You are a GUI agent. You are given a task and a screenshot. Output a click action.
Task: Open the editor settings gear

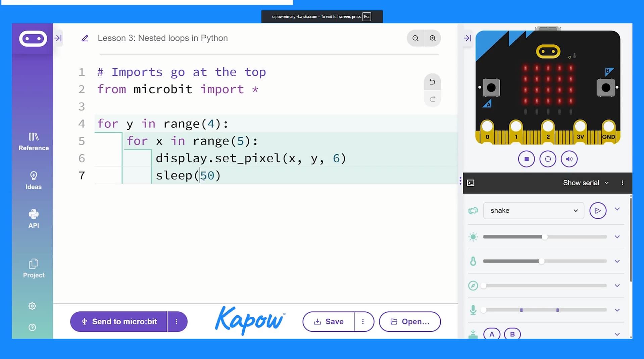click(x=32, y=306)
